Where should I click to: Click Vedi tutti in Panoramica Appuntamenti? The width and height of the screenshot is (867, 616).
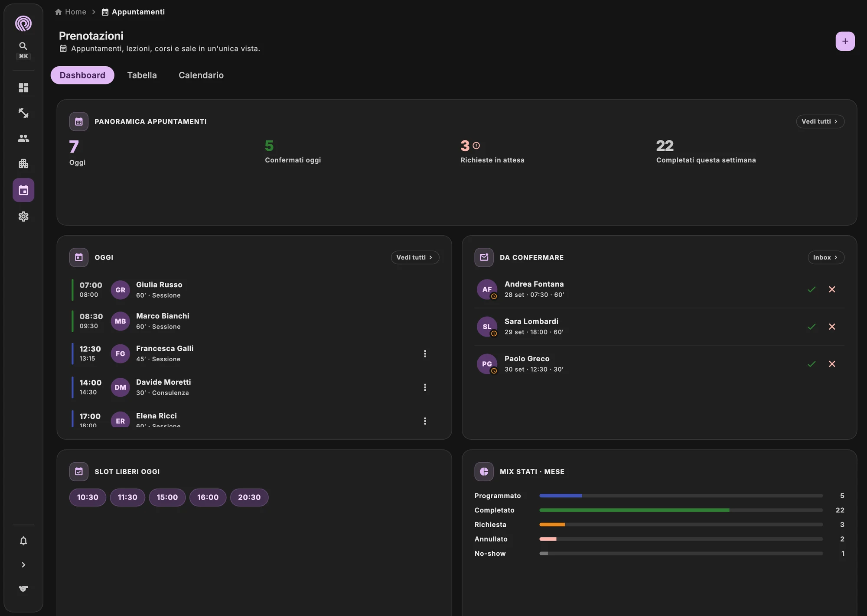pyautogui.click(x=820, y=122)
